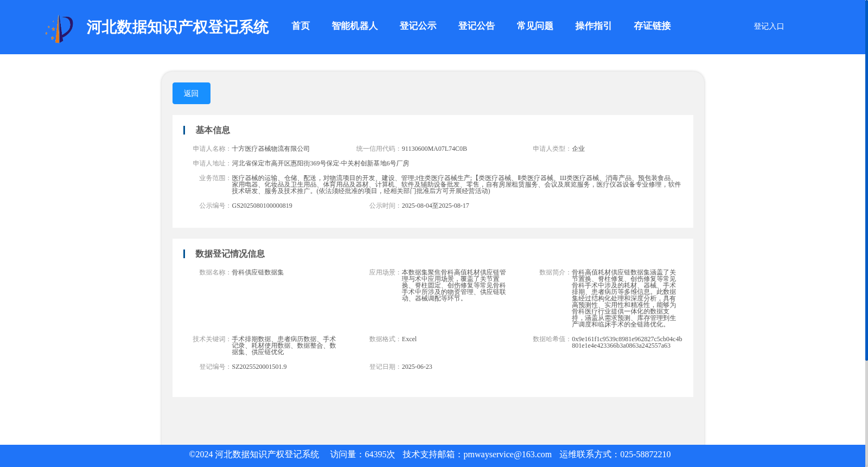Open the 首页 menu item
This screenshot has width=868, height=467.
[301, 26]
